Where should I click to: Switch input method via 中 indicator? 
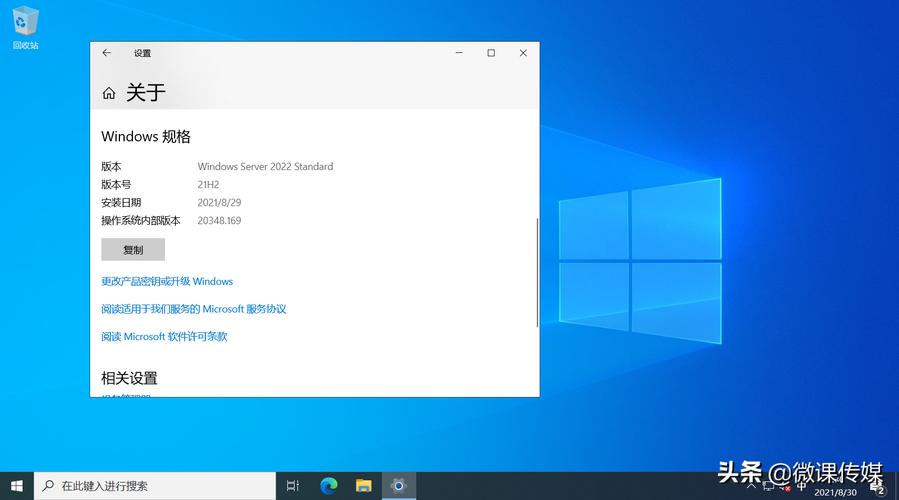(x=800, y=486)
